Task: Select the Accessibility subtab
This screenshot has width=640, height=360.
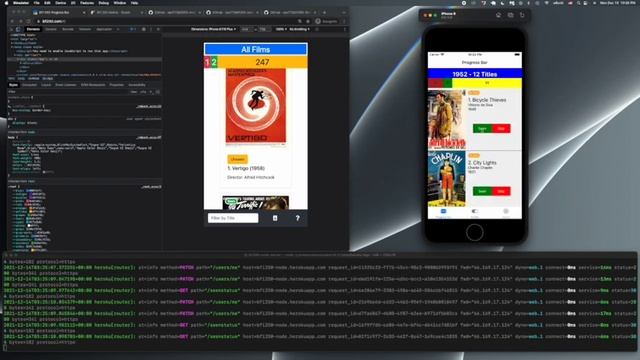Action: click(137, 85)
